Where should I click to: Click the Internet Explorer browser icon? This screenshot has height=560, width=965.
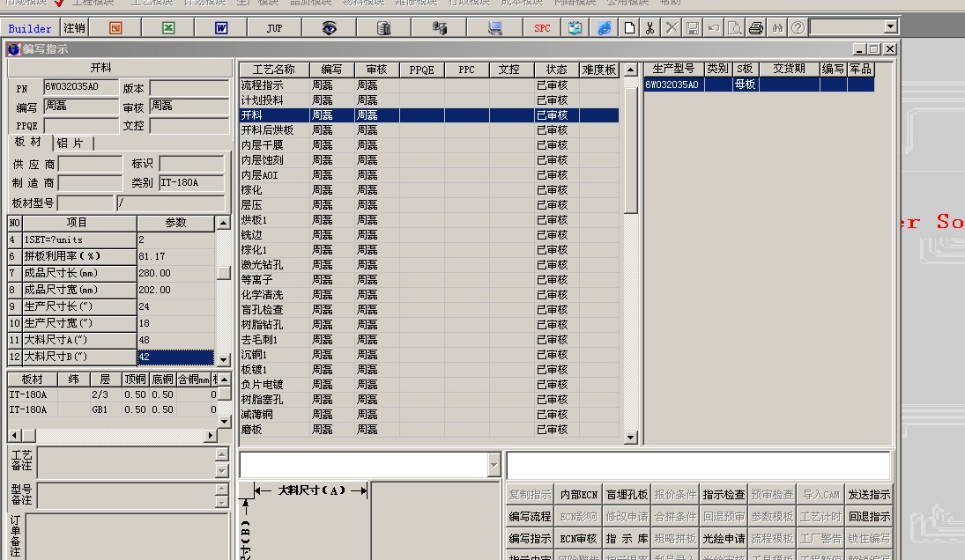[x=605, y=28]
